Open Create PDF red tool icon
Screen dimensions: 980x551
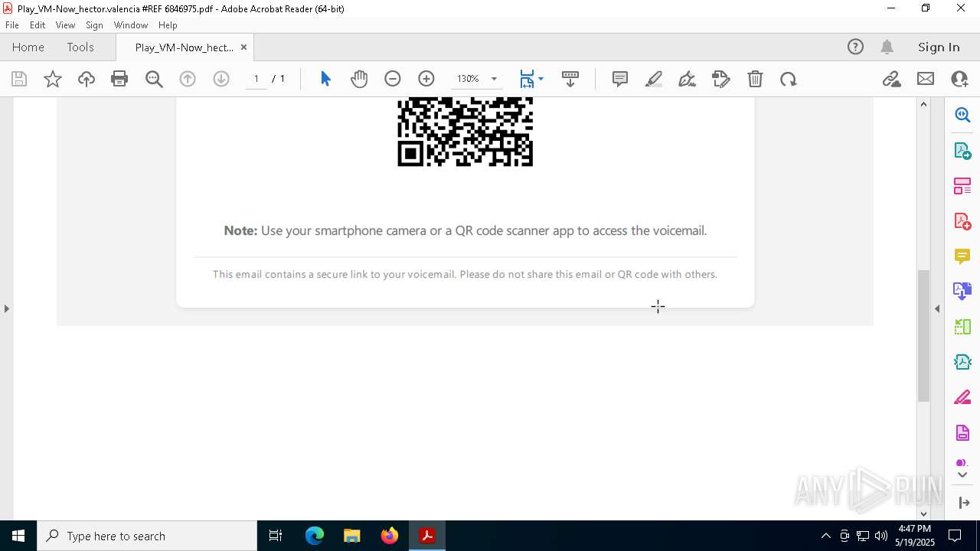click(962, 221)
